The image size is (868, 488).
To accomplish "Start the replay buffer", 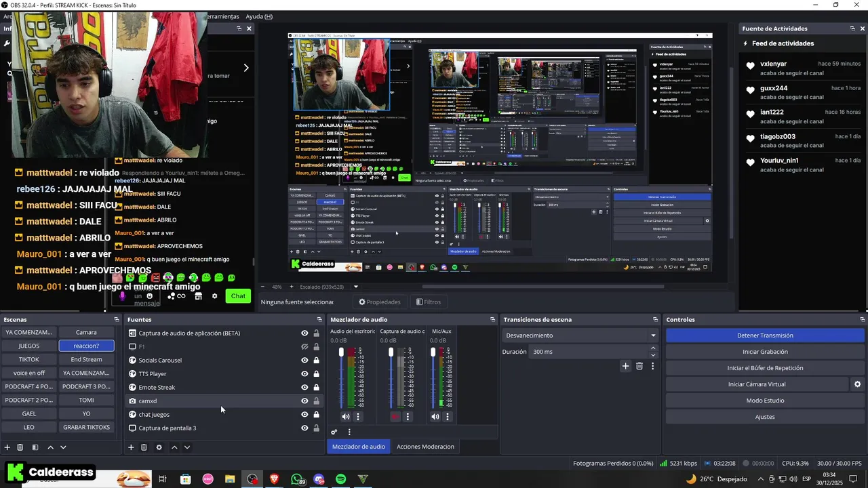I will [x=765, y=368].
